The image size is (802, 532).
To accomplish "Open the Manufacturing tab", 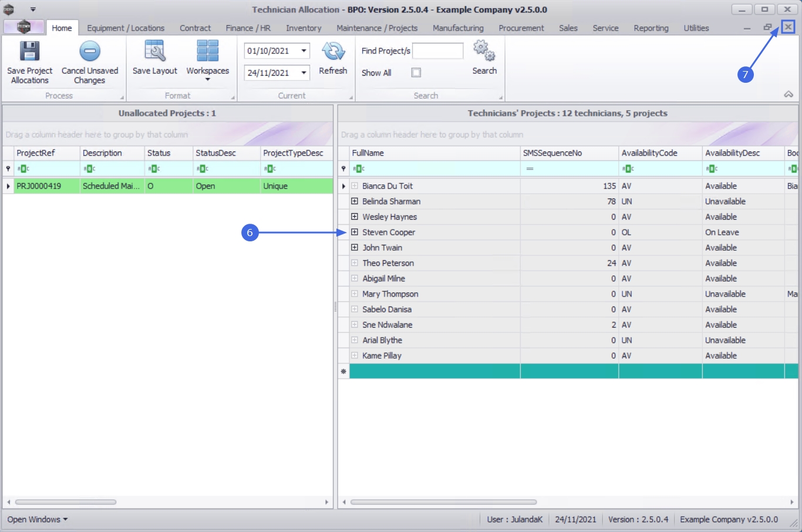I will 458,28.
